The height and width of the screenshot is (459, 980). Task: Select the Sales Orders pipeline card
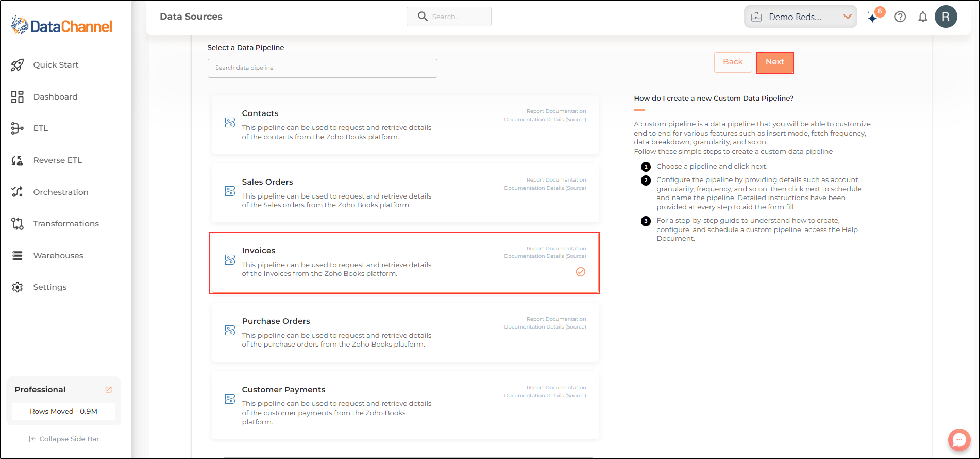click(405, 193)
